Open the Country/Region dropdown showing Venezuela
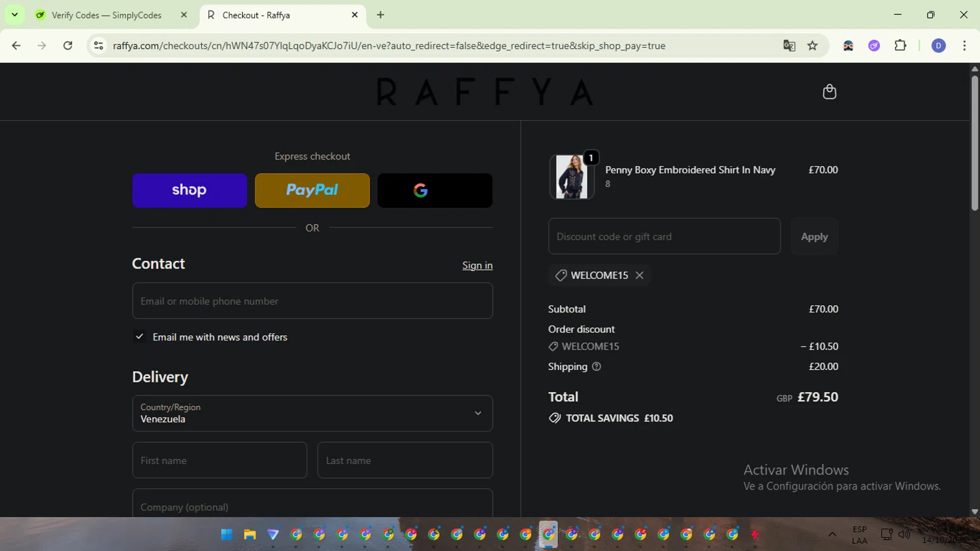This screenshot has height=551, width=980. coord(312,413)
